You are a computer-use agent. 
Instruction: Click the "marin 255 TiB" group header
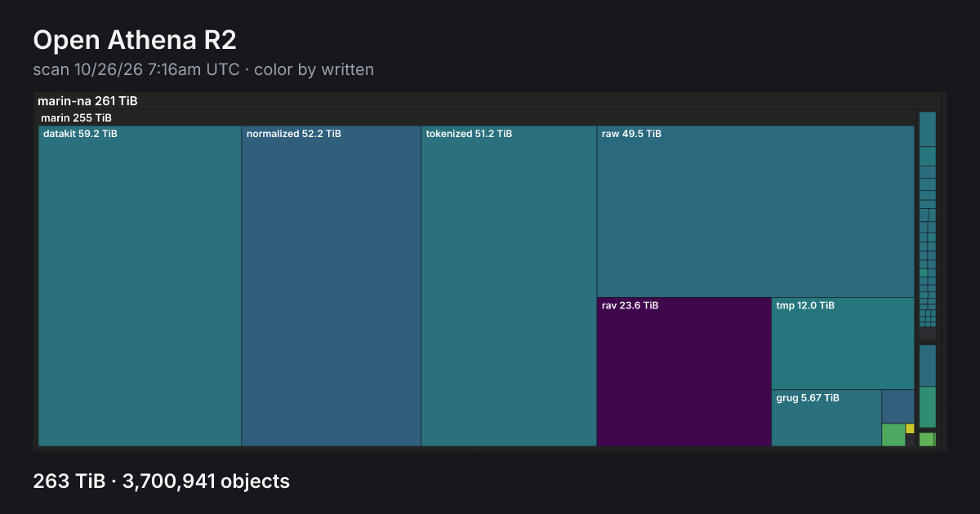76,118
